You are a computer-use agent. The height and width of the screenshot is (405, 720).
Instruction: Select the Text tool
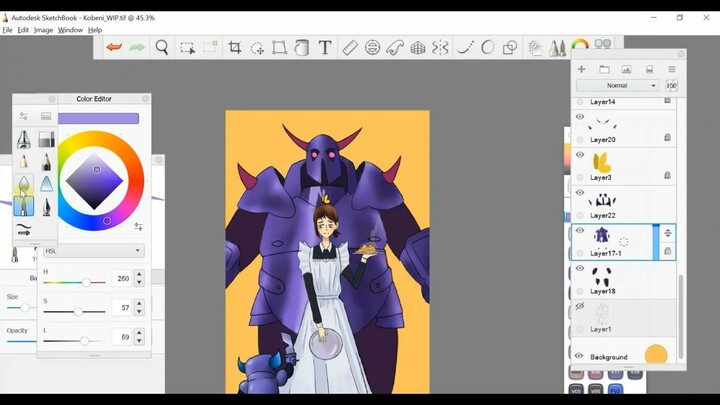click(x=325, y=47)
